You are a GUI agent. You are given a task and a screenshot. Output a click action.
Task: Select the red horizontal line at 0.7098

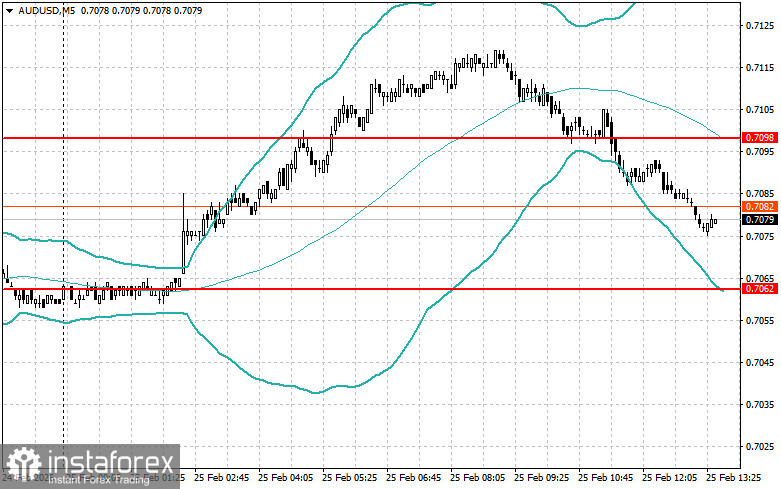(371, 137)
